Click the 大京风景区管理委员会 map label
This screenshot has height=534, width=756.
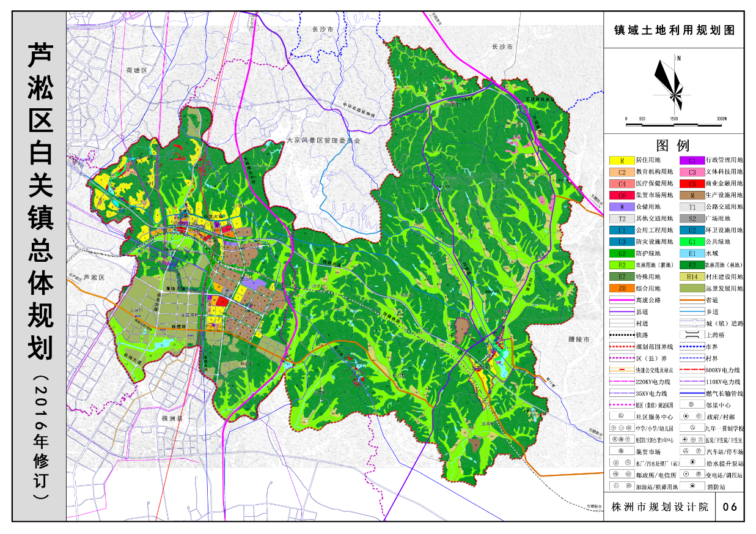click(x=323, y=141)
